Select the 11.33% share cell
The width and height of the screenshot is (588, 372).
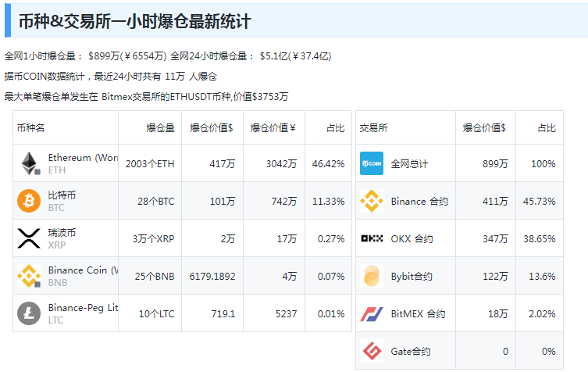point(328,201)
